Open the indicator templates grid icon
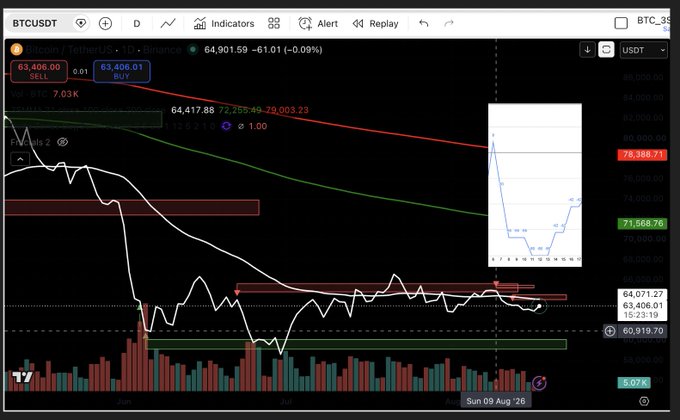 coord(274,23)
